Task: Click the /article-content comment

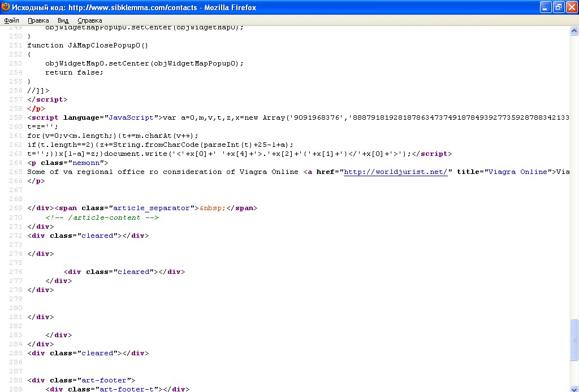Action: tap(102, 217)
